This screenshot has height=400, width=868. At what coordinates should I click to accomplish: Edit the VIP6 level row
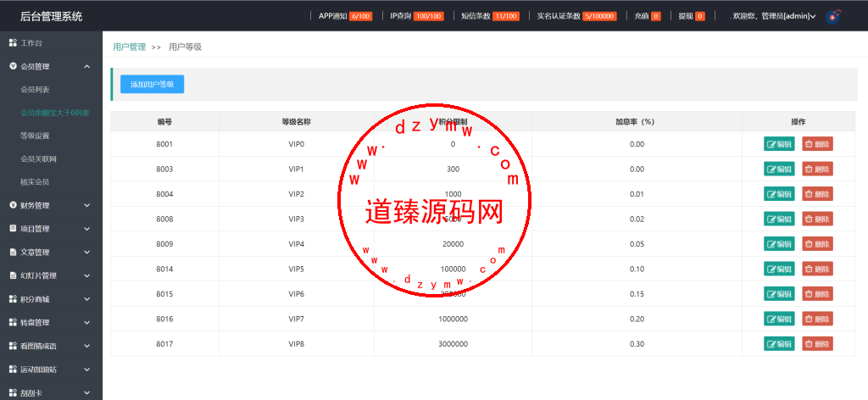click(x=780, y=294)
